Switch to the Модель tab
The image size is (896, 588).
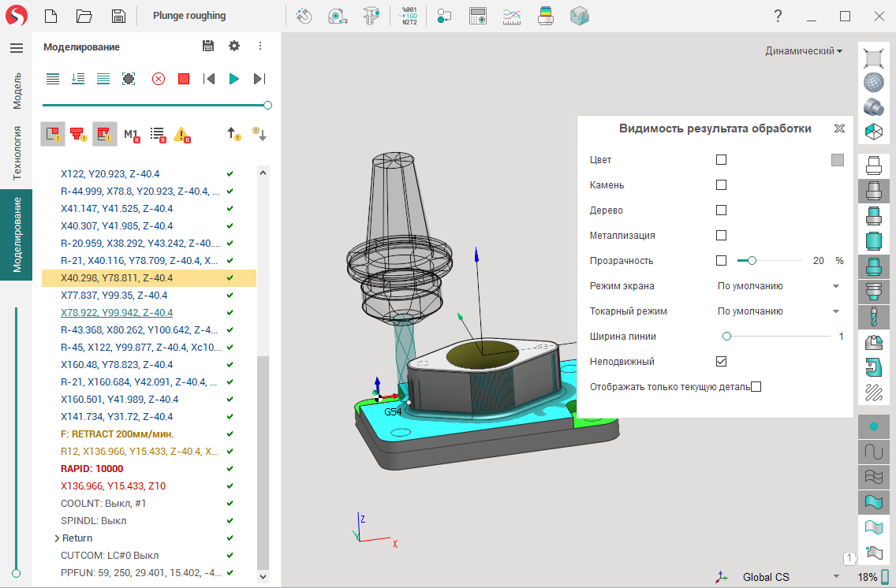pyautogui.click(x=17, y=91)
